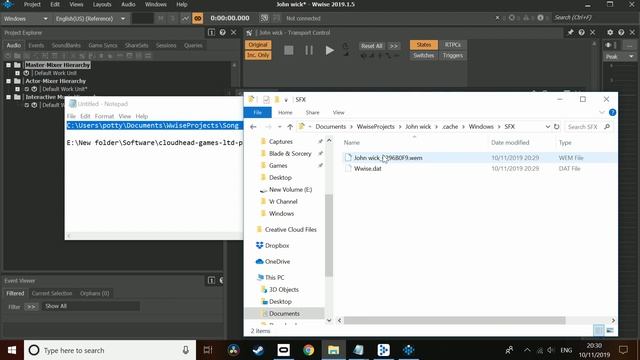Click the Refresh icon in Explorer address bar
Screen dimensions: 640x360
pyautogui.click(x=556, y=127)
